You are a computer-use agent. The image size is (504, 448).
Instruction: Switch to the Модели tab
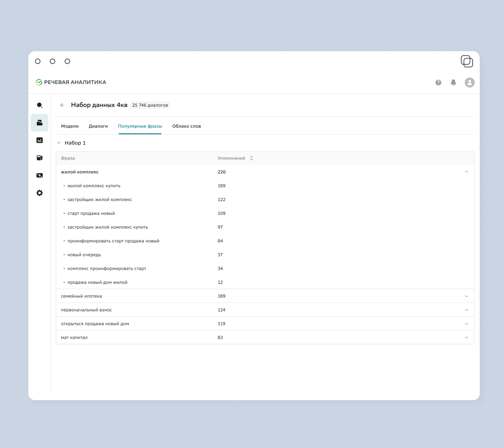tap(70, 126)
